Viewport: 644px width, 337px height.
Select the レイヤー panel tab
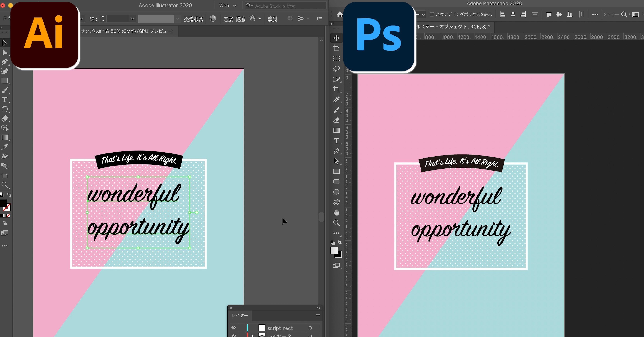[240, 316]
